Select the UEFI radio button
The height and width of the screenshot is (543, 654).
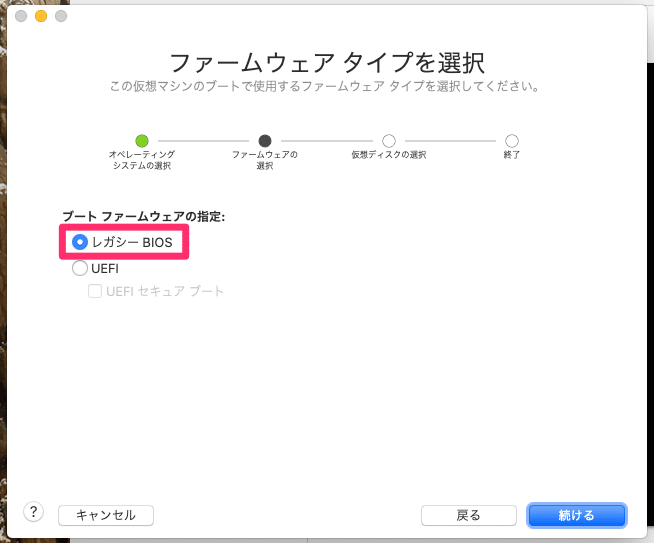80,268
